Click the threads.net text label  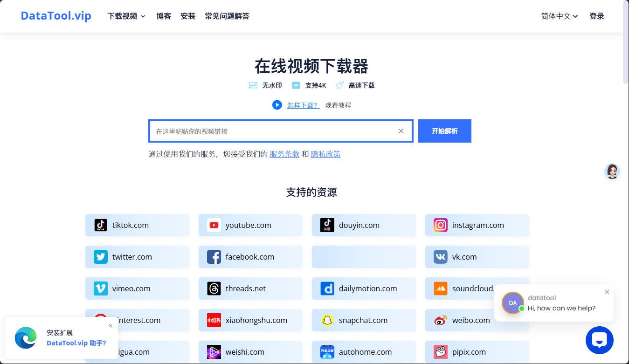click(246, 288)
